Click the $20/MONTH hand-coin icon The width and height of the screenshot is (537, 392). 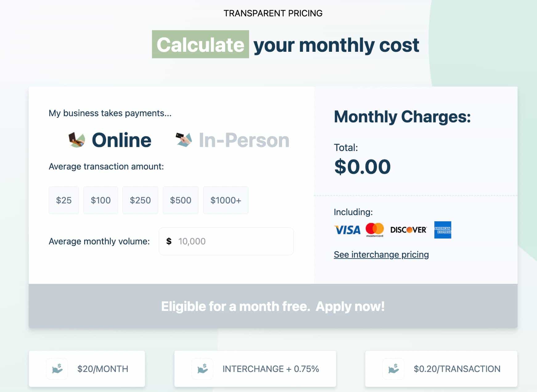pos(57,369)
